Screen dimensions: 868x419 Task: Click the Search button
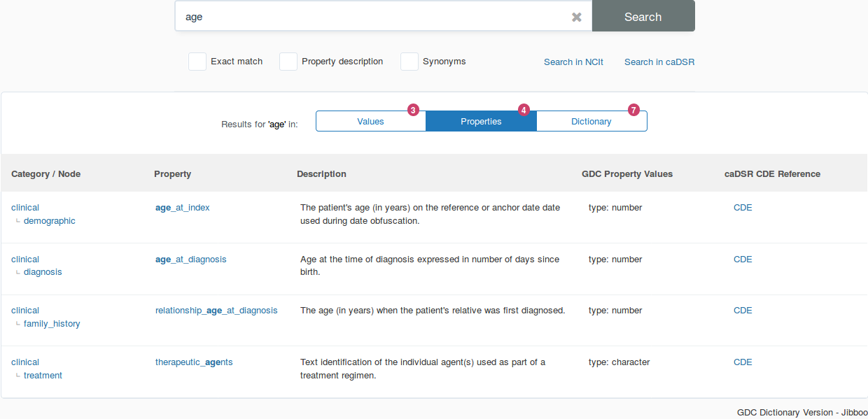click(643, 17)
